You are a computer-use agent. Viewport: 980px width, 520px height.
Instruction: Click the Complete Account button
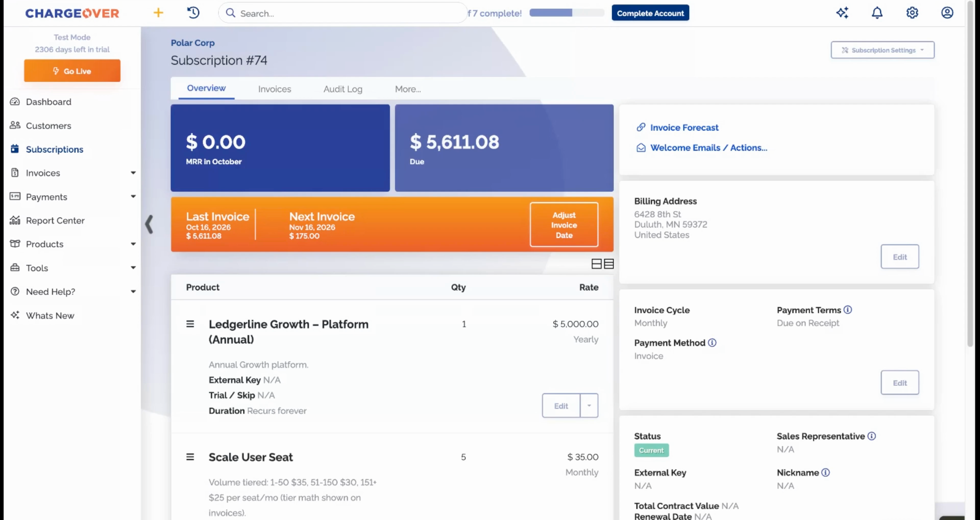(x=650, y=13)
